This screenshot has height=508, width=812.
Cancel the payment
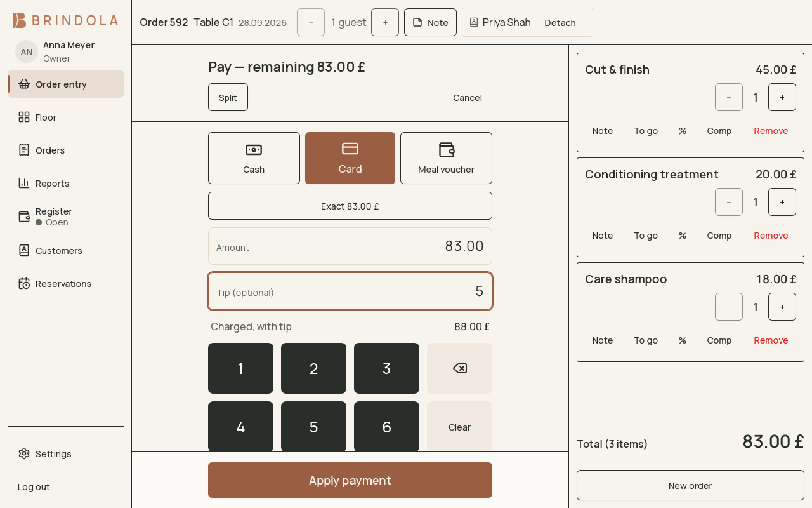tap(468, 97)
